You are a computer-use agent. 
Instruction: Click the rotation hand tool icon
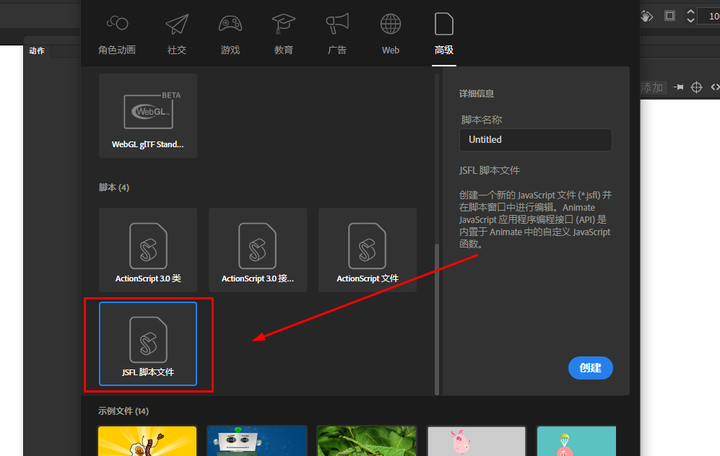647,17
